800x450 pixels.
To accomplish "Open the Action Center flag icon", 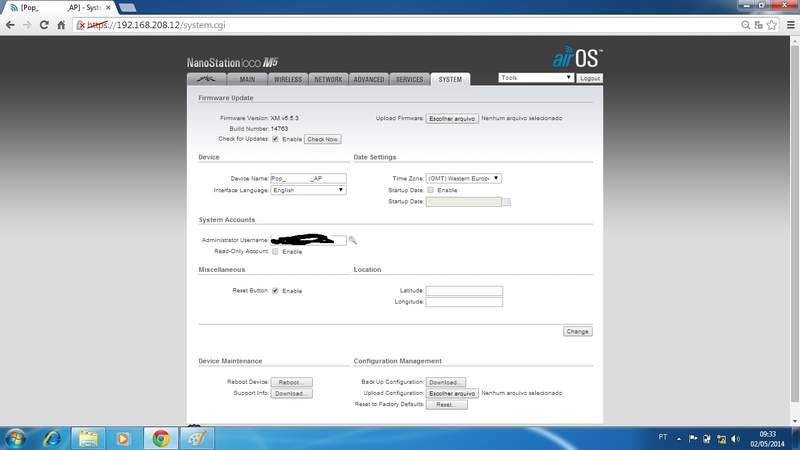I will pyautogui.click(x=693, y=438).
